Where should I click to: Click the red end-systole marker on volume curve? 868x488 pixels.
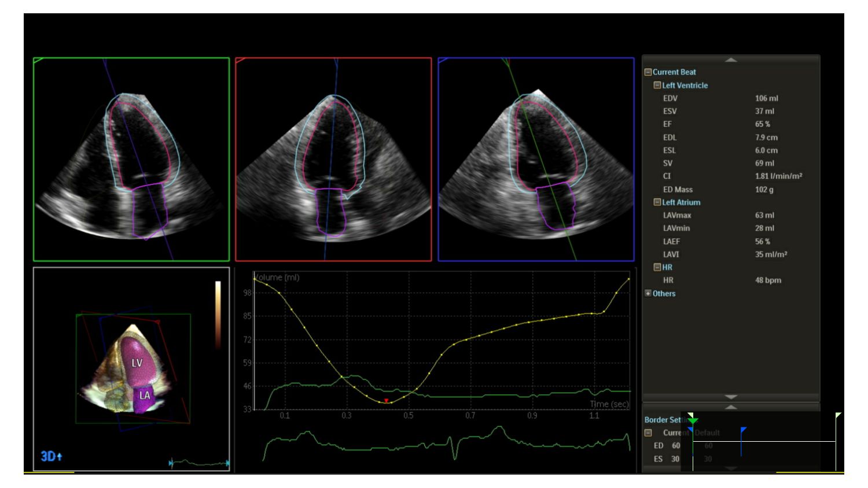[387, 400]
